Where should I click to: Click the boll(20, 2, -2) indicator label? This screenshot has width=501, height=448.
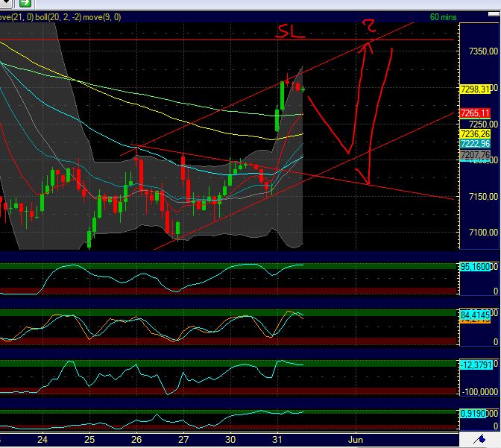pyautogui.click(x=56, y=16)
